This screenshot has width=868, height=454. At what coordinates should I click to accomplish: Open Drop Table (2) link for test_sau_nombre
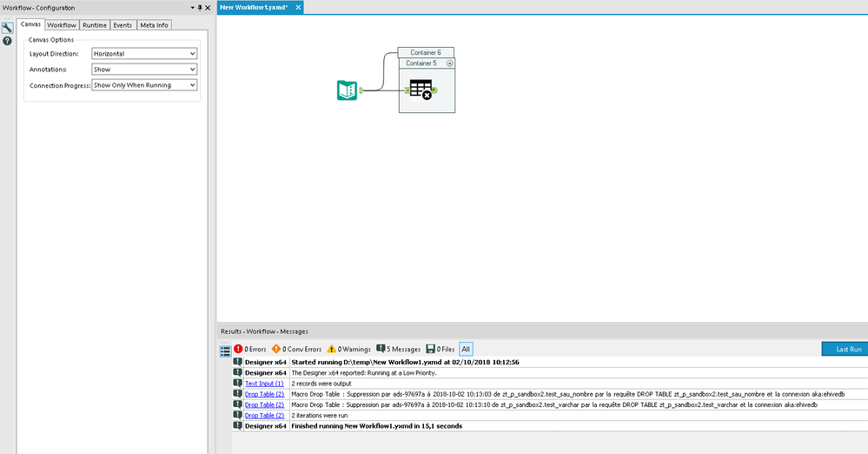(x=265, y=394)
